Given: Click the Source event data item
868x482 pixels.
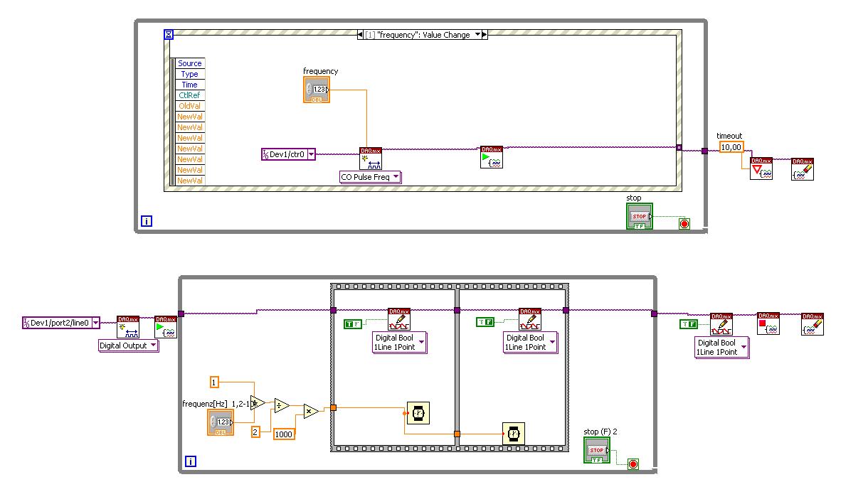Looking at the screenshot, I should (x=190, y=63).
